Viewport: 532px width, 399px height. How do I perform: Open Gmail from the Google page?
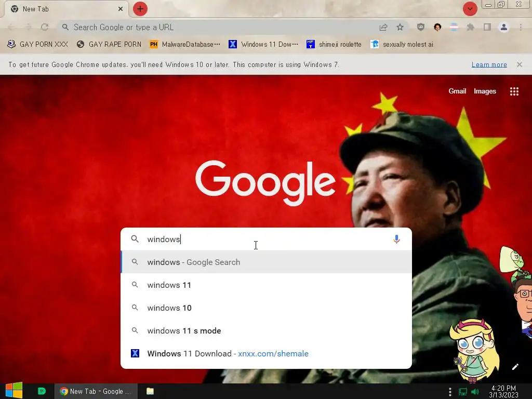457,91
